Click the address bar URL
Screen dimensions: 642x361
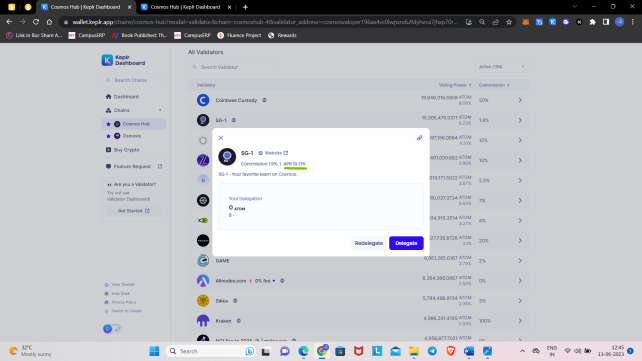pyautogui.click(x=265, y=22)
